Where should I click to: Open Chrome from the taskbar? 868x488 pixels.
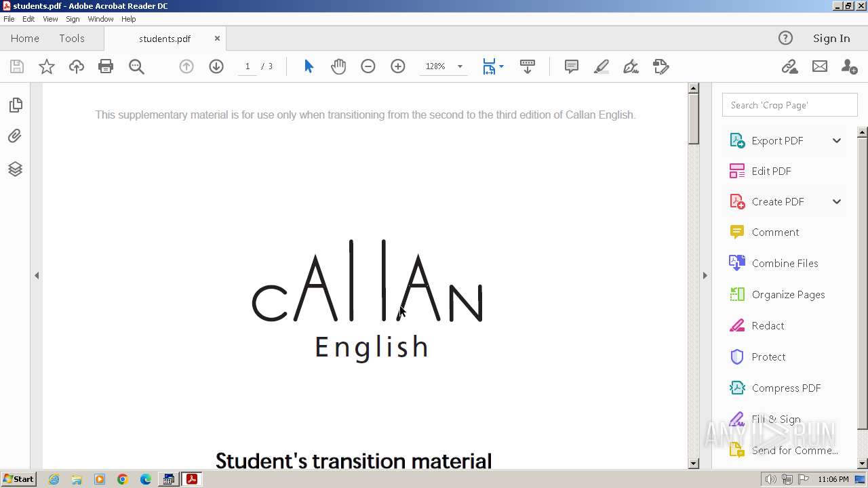(x=122, y=479)
